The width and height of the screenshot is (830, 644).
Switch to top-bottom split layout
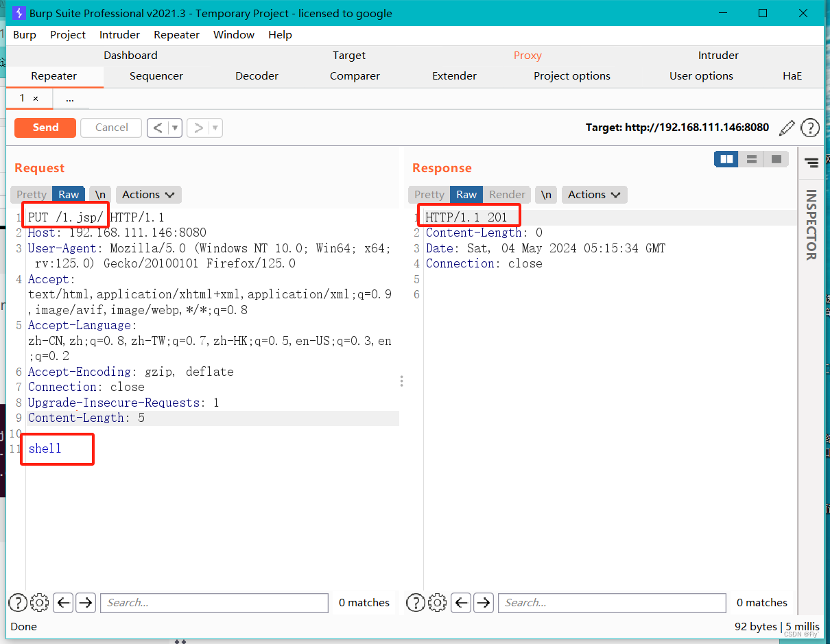(752, 159)
